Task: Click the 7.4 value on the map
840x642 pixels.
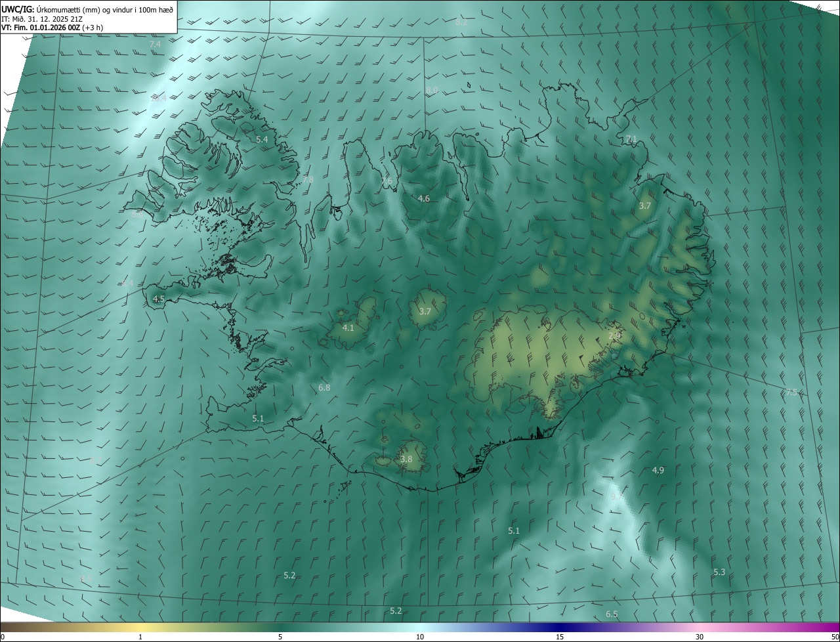Action: pyautogui.click(x=155, y=44)
